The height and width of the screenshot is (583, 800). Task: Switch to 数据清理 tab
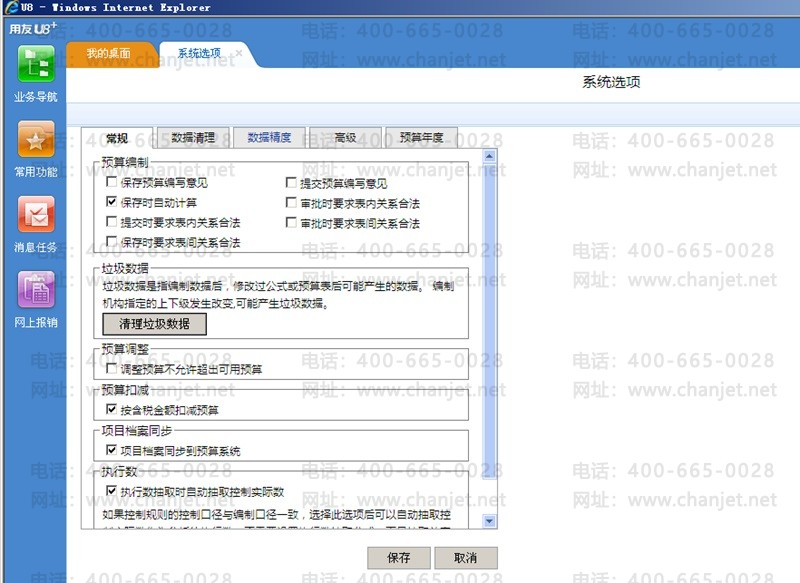[193, 138]
